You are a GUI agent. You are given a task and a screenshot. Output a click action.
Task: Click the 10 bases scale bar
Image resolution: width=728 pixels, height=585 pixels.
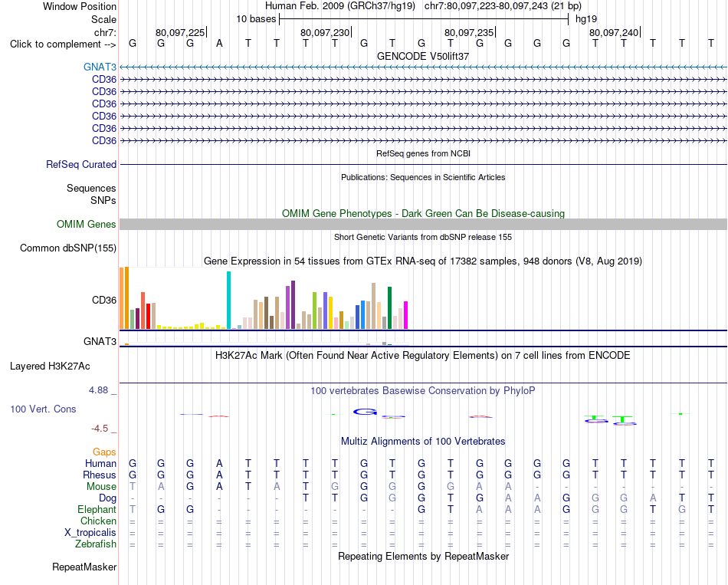(x=424, y=19)
